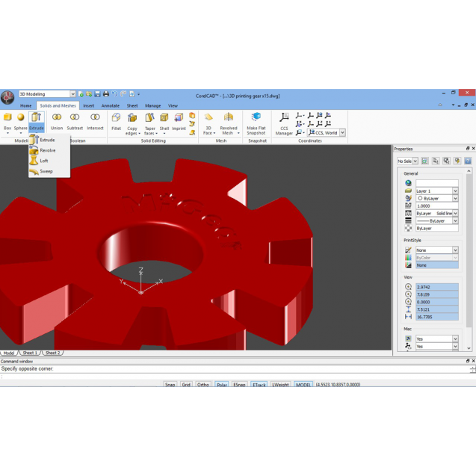The height and width of the screenshot is (476, 476).
Task: Select the Sphere solid tool
Action: pos(21,121)
